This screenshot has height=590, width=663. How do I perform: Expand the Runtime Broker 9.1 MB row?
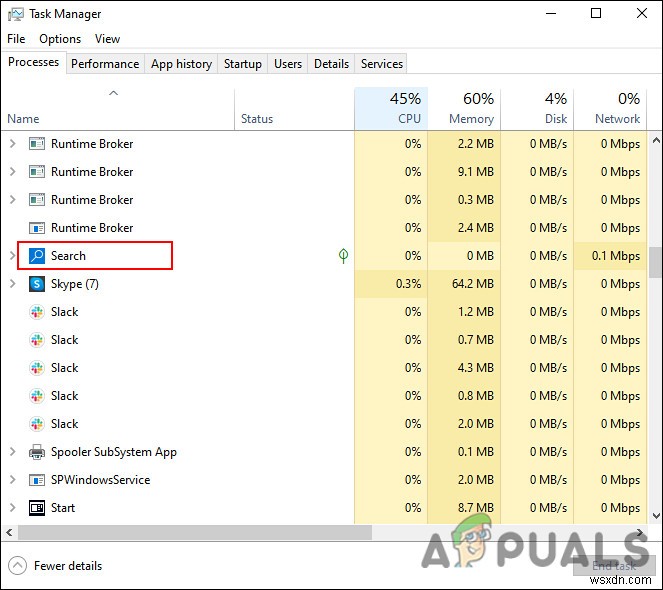pos(13,172)
